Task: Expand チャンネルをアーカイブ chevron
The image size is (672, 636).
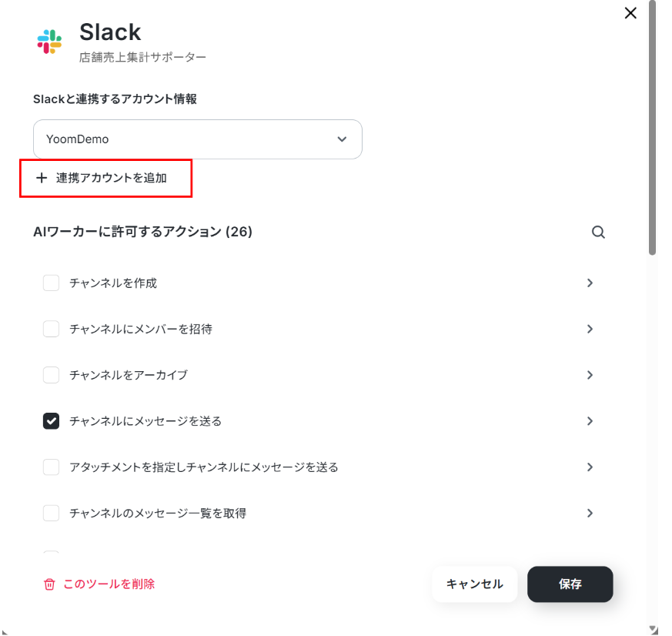Action: pyautogui.click(x=590, y=375)
